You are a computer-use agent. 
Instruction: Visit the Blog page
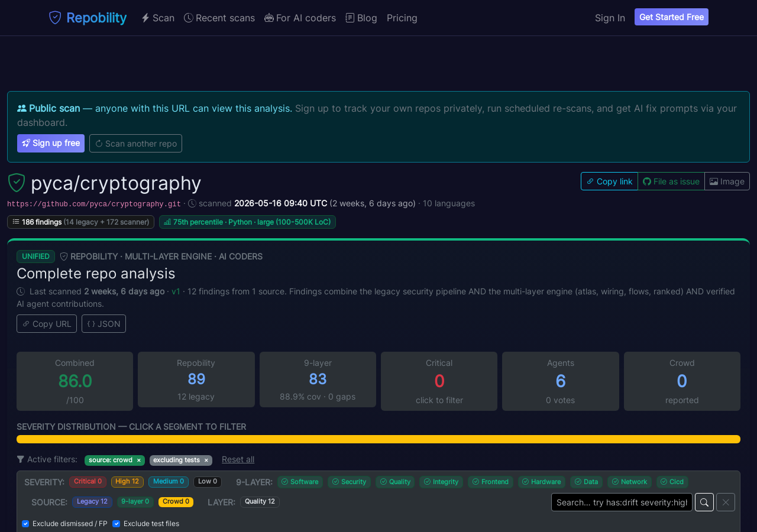pyautogui.click(x=361, y=18)
